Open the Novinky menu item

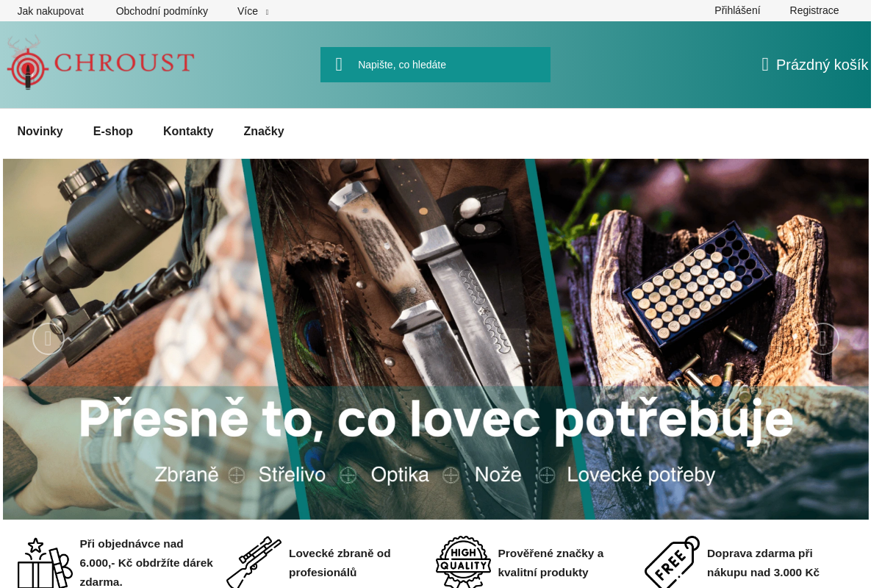click(40, 132)
